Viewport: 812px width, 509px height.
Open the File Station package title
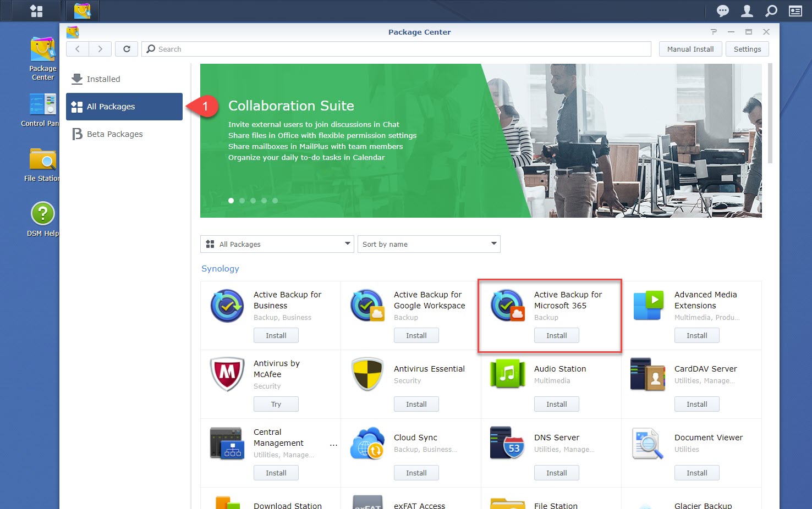556,505
